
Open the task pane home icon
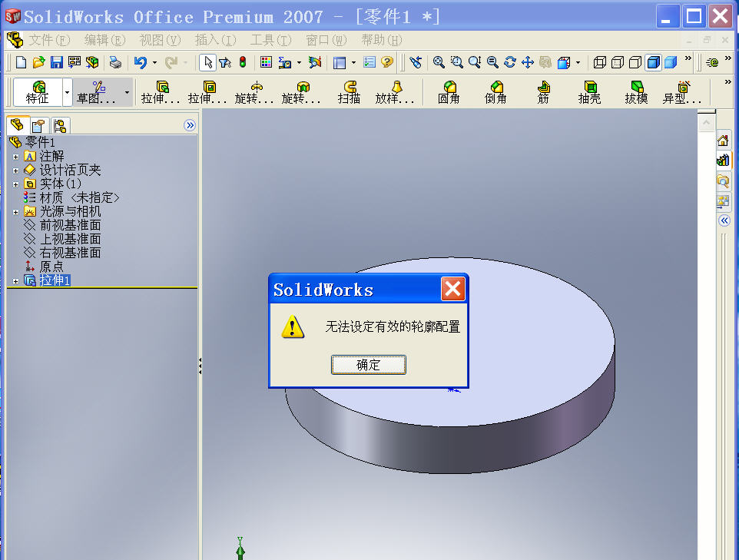(723, 140)
